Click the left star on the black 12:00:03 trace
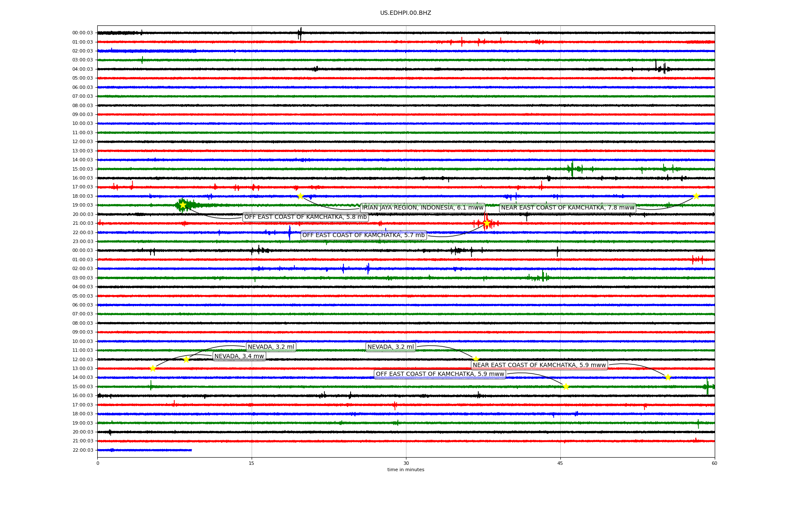 (186, 359)
